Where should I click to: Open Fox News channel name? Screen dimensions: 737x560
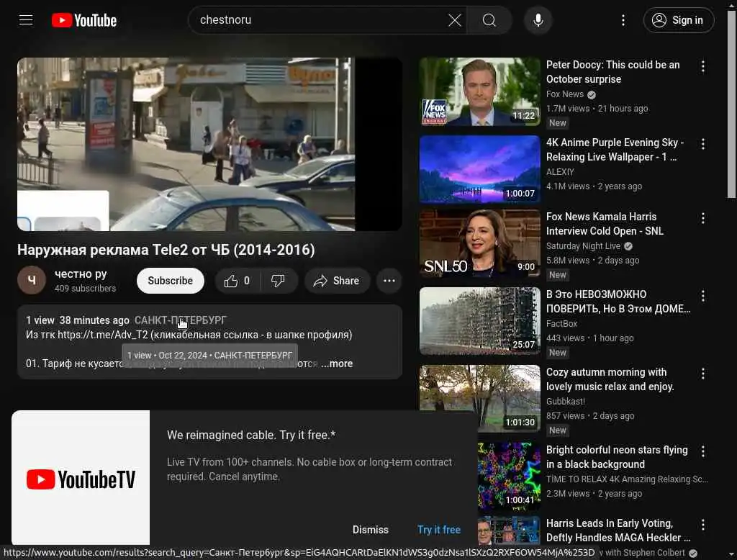coord(564,94)
